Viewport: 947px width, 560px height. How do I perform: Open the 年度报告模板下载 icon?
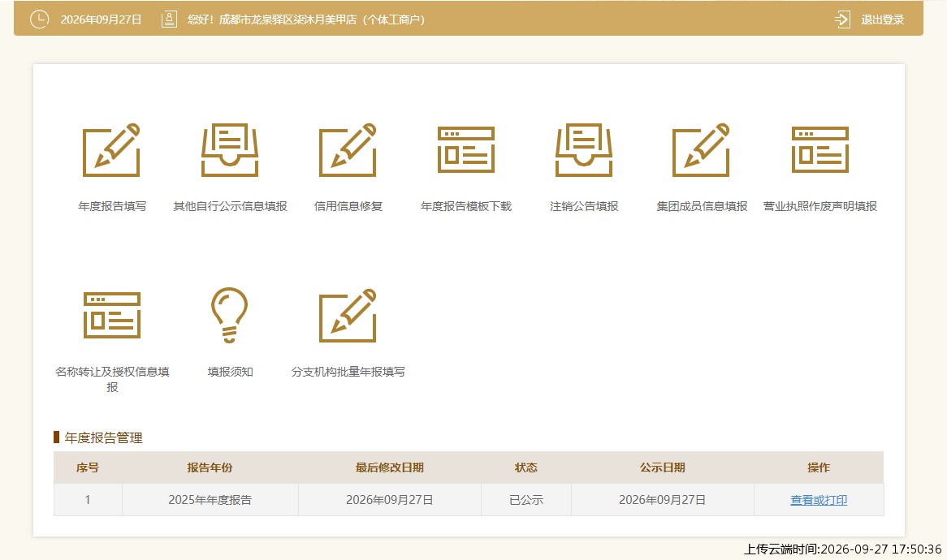465,149
